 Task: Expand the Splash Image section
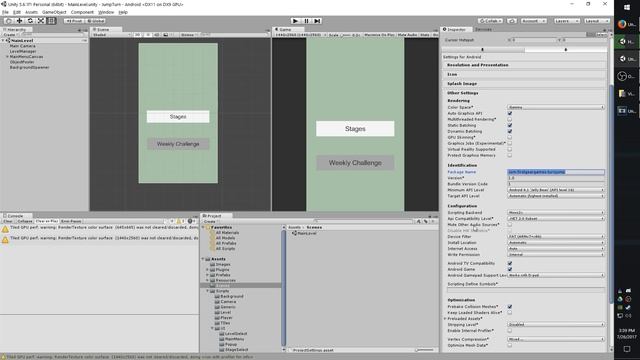pyautogui.click(x=524, y=84)
